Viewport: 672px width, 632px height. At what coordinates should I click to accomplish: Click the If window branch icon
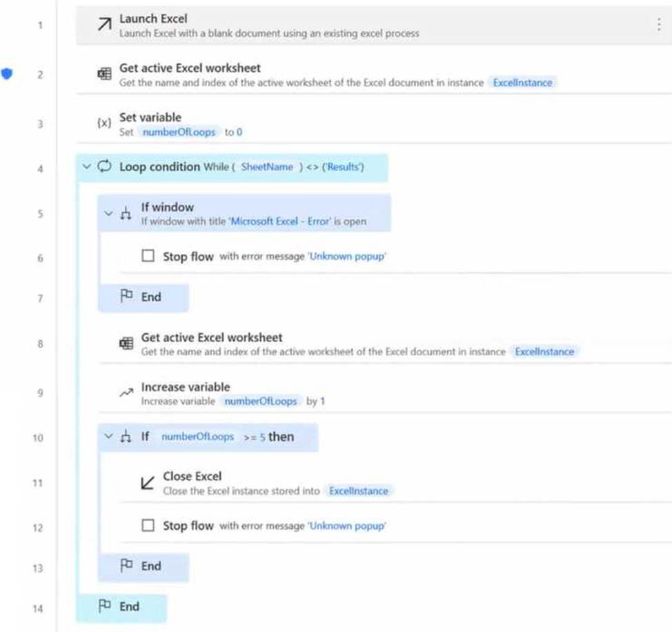click(126, 213)
